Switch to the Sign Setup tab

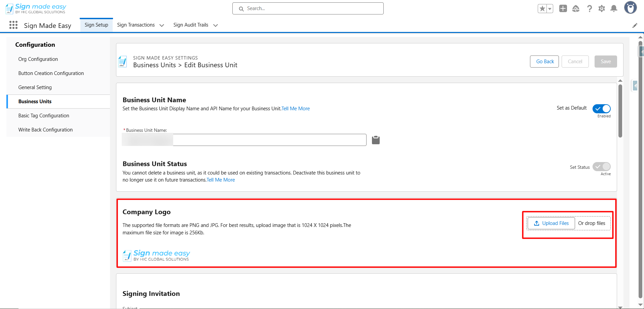[96, 25]
